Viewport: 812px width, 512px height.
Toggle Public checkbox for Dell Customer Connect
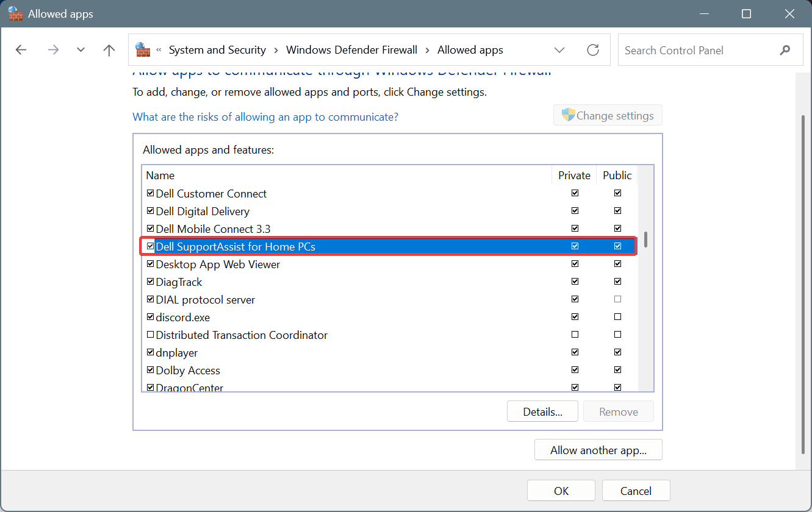617,193
